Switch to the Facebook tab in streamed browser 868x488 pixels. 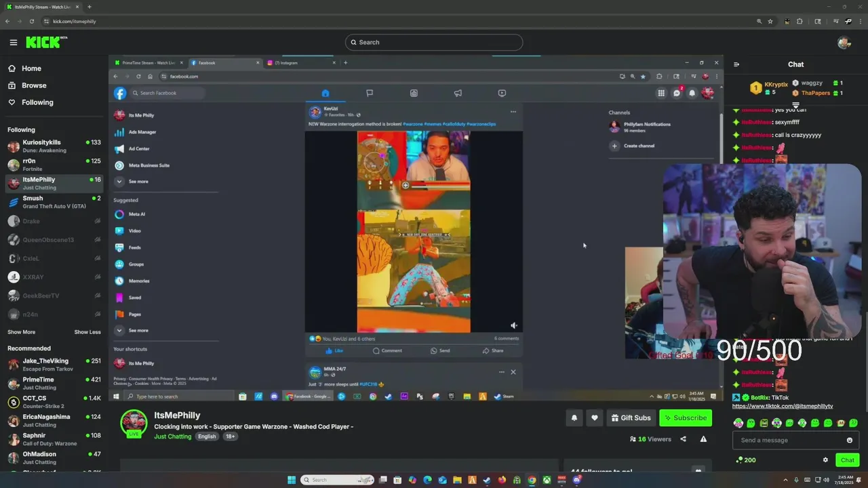click(x=224, y=62)
